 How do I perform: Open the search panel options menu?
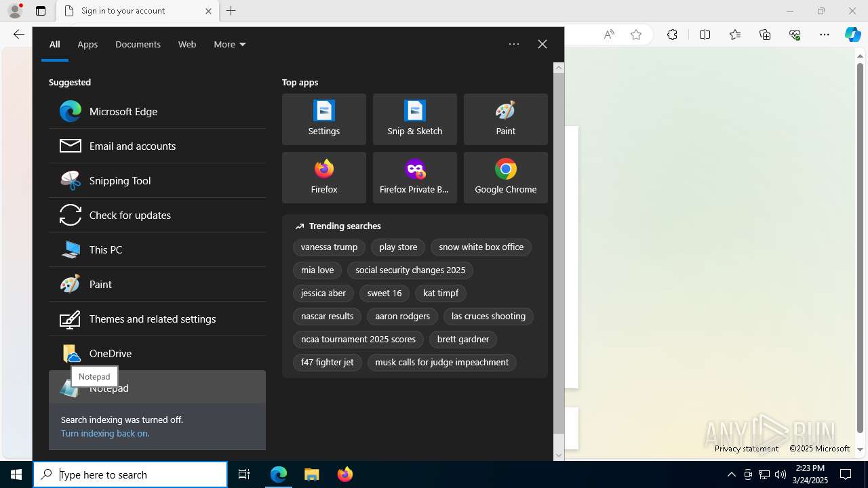514,44
